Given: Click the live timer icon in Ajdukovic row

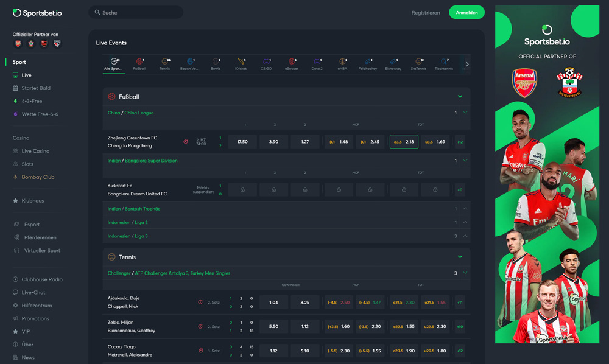Looking at the screenshot, I should click(x=200, y=303).
